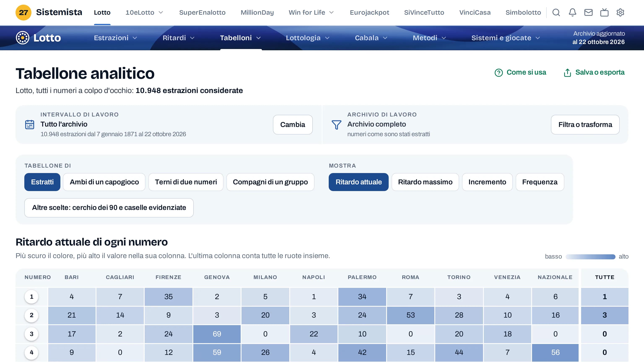The image size is (644, 362).
Task: Expand the Metodi dropdown menu
Action: tap(429, 38)
